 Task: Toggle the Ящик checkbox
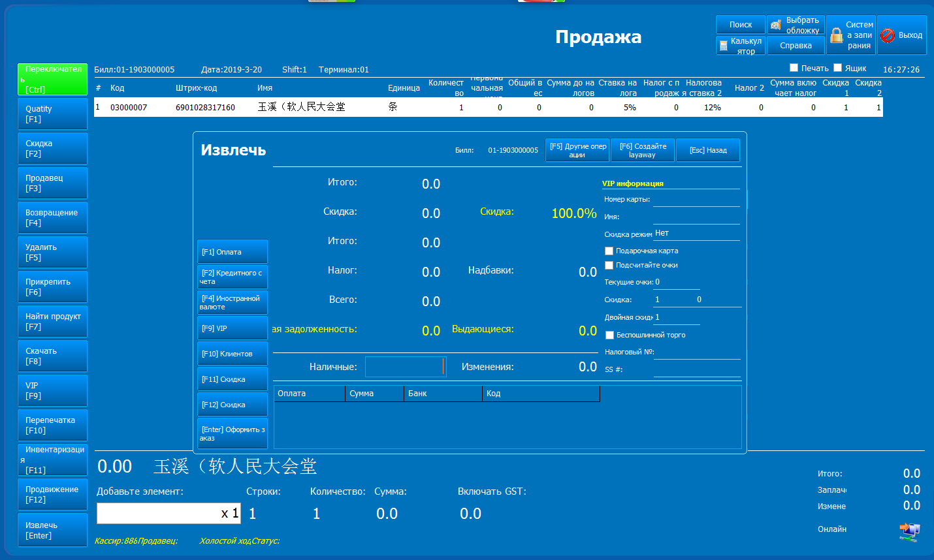pyautogui.click(x=838, y=68)
